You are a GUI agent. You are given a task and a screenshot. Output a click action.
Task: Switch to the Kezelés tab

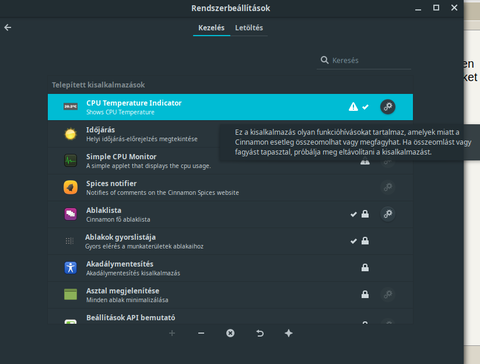click(211, 28)
